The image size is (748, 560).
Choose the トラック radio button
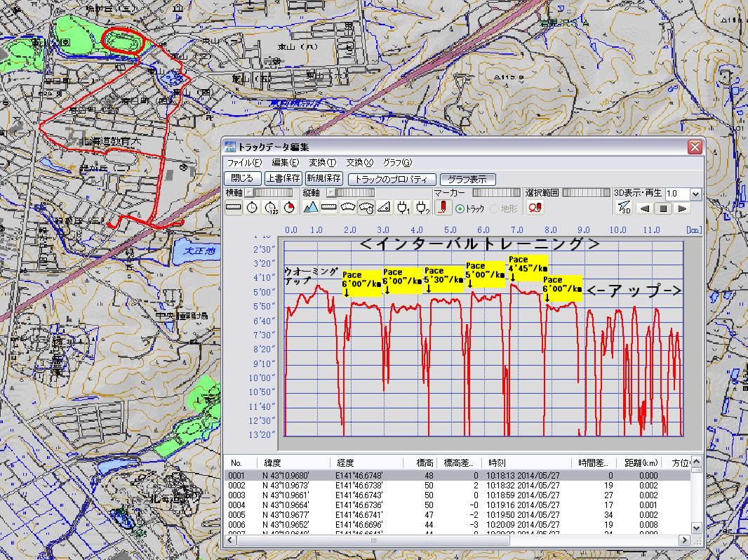(x=460, y=209)
